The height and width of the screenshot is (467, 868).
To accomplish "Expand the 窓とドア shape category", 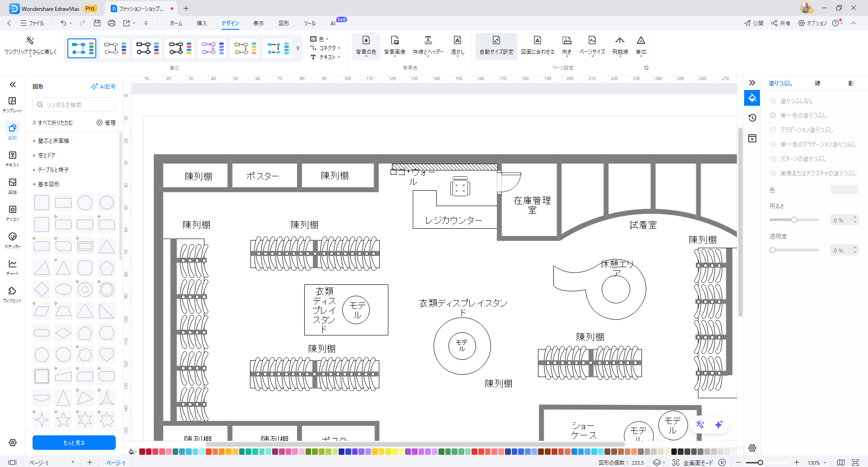I will (47, 155).
